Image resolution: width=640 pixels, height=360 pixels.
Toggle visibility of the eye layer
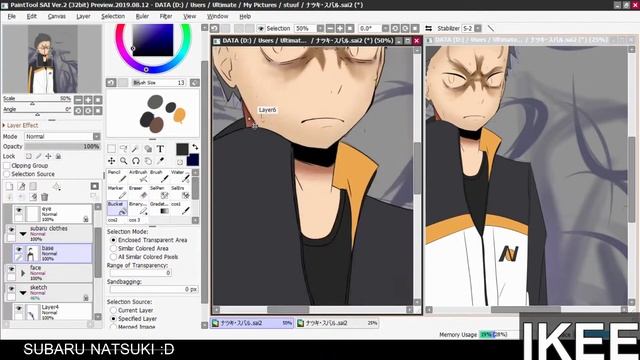tap(19, 211)
